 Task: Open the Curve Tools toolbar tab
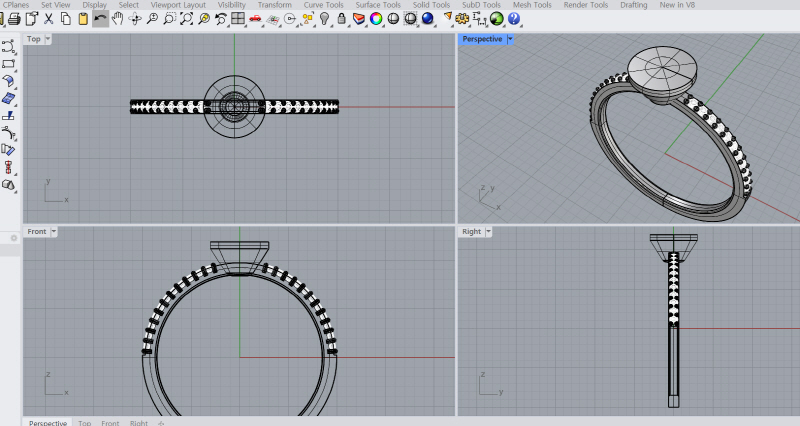[x=323, y=5]
